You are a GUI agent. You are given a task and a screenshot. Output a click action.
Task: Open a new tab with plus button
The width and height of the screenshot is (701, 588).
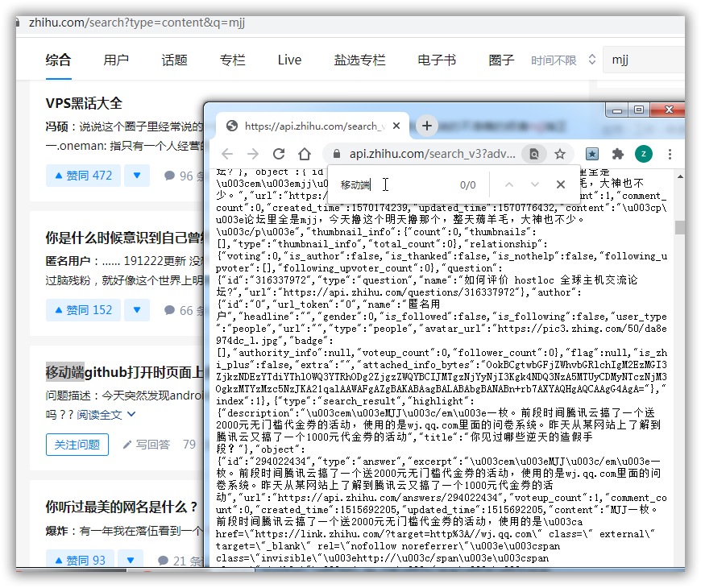pos(427,126)
